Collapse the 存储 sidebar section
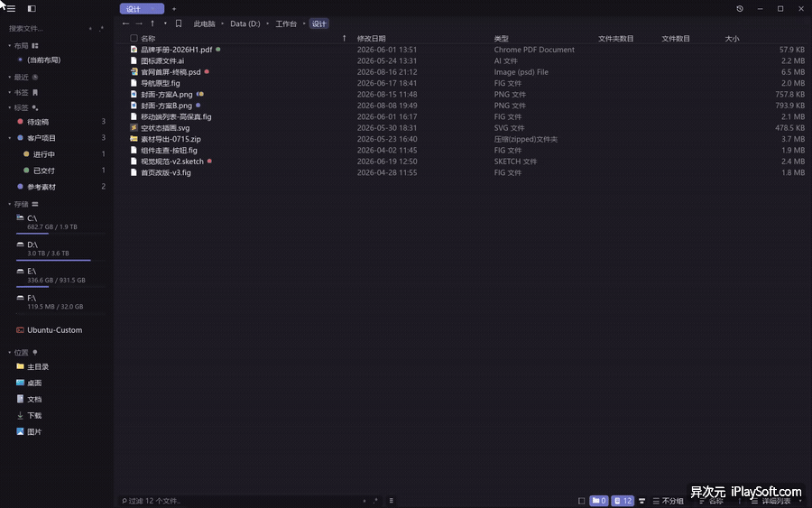This screenshot has width=812, height=508. [x=9, y=204]
